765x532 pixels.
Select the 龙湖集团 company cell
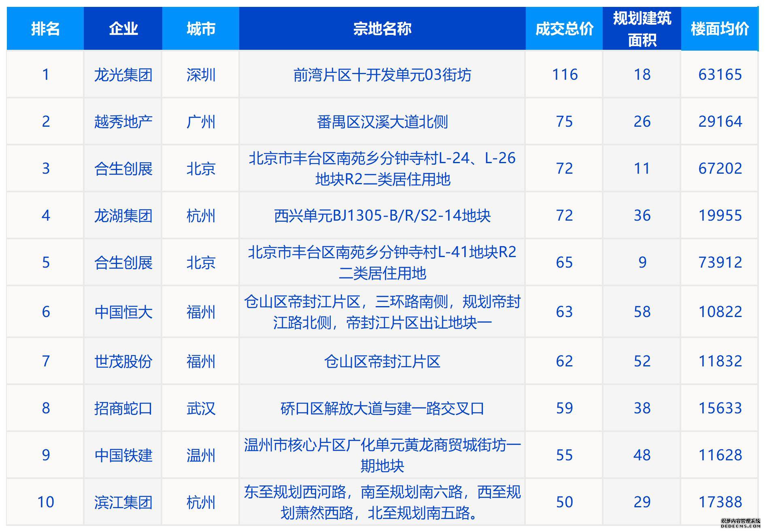tap(123, 216)
